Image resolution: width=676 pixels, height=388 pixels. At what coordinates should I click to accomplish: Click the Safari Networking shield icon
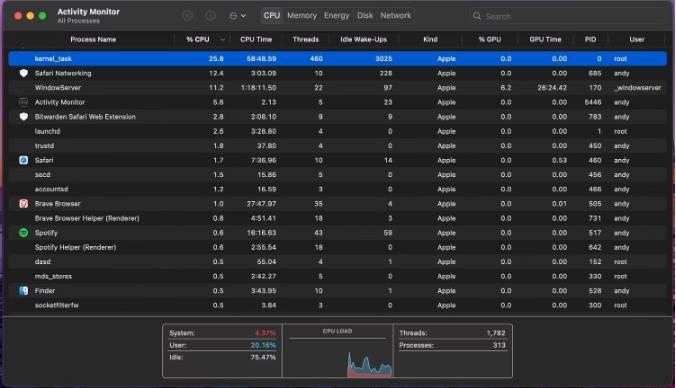click(24, 73)
